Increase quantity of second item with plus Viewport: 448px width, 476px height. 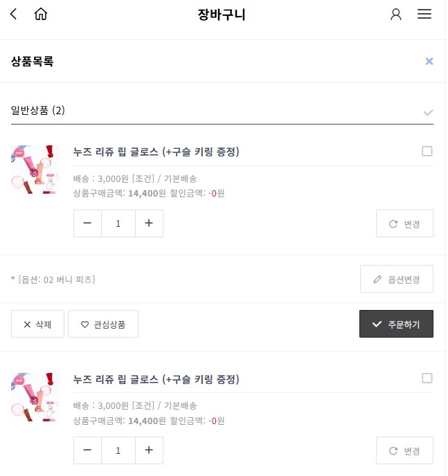tap(150, 451)
